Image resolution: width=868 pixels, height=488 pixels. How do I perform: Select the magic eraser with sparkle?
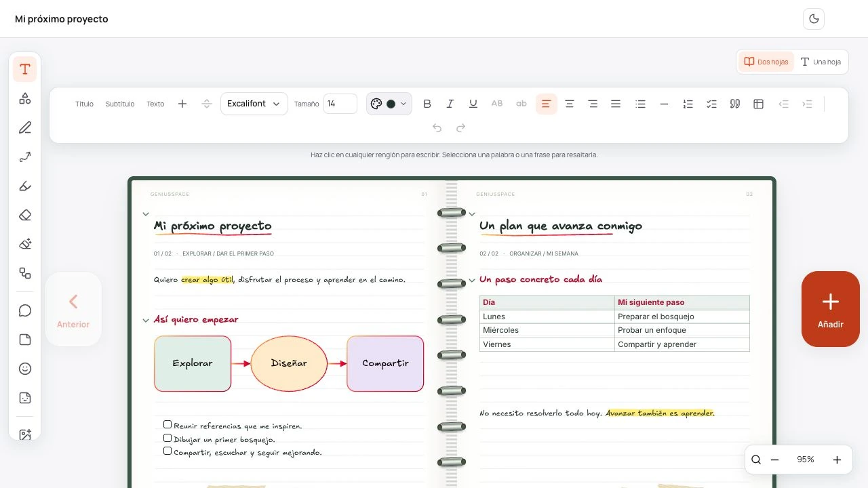click(25, 244)
